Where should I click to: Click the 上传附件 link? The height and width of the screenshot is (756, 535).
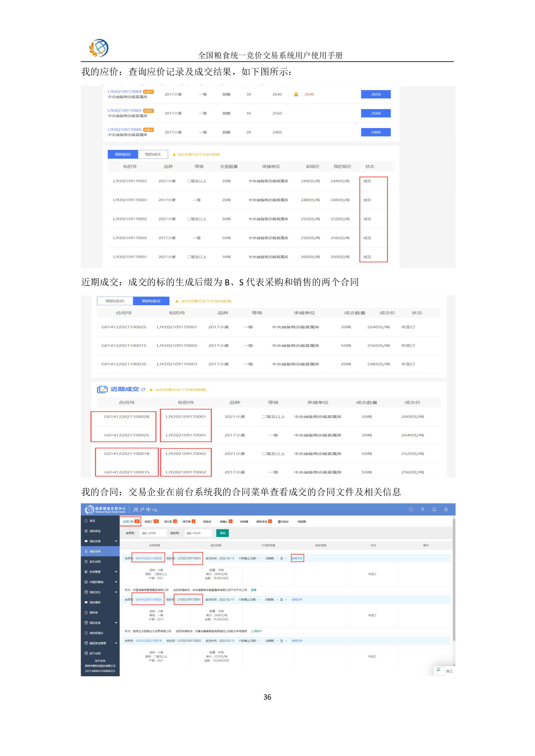pyautogui.click(x=256, y=631)
